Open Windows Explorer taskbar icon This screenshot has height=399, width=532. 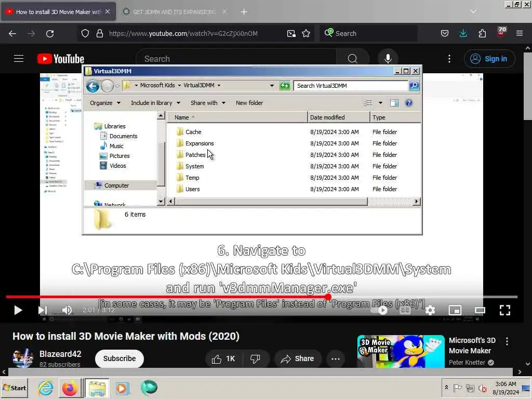click(x=97, y=388)
